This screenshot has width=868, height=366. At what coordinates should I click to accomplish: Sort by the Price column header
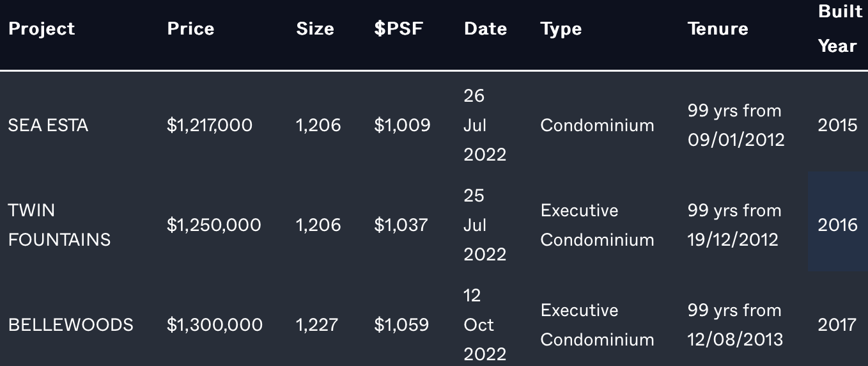point(190,29)
